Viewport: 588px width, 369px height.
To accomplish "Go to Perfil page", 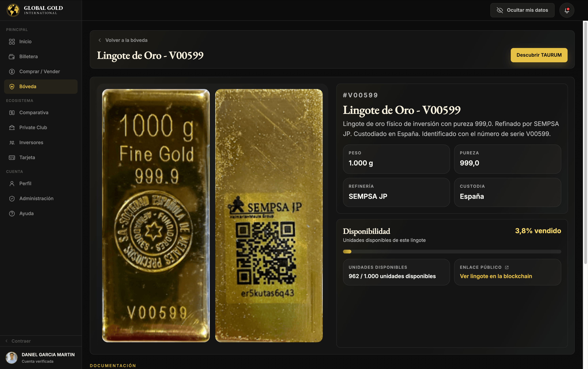I will click(x=41, y=183).
